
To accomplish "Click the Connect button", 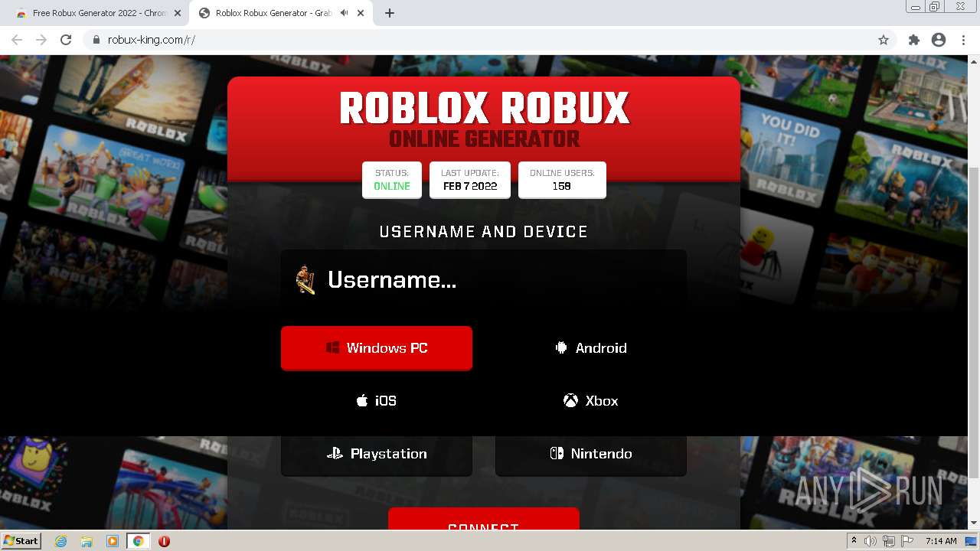I will [x=484, y=519].
